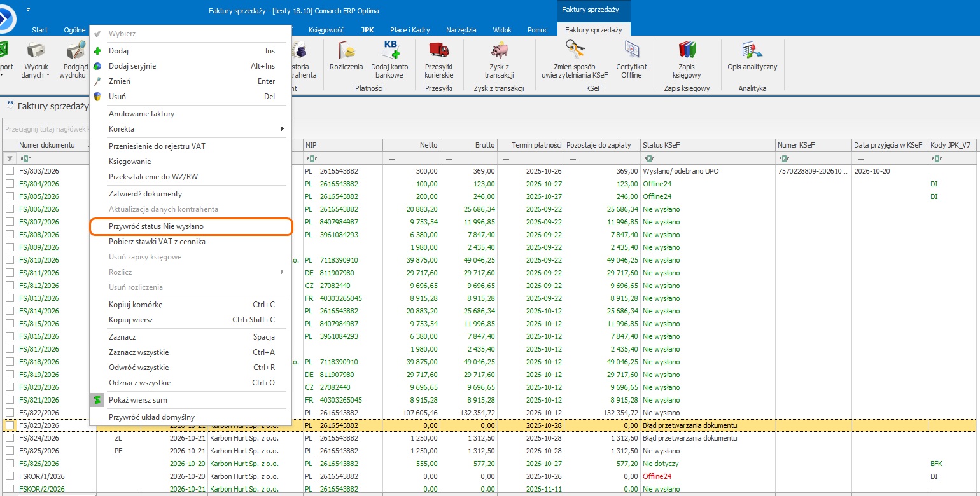Choose Anulowanie faktury from context menu
Screen dimensions: 980x496
pos(190,114)
